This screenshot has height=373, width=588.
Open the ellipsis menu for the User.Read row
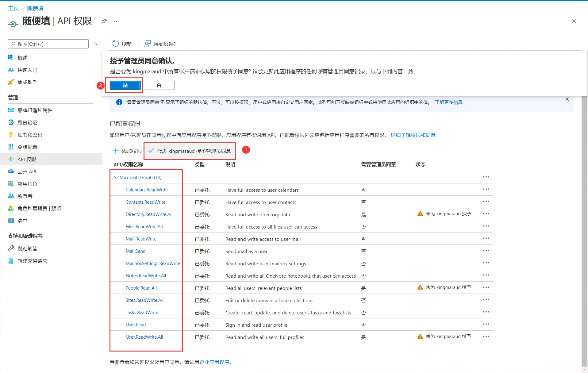pyautogui.click(x=486, y=324)
